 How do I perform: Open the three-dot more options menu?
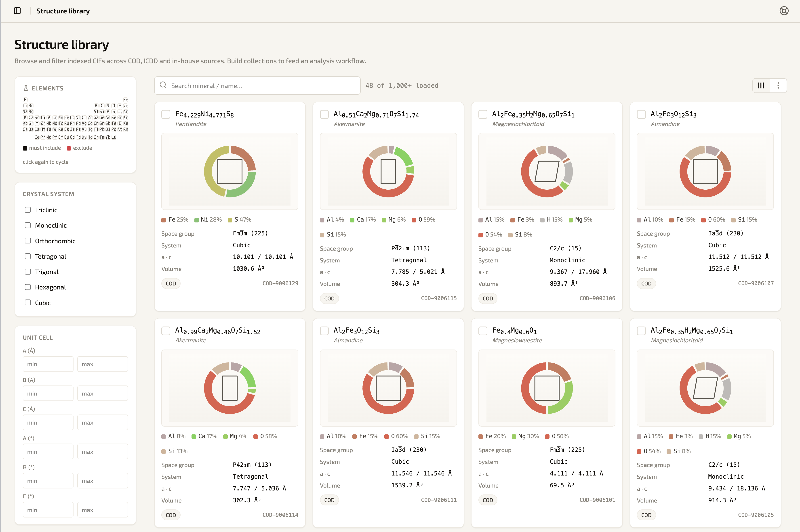[x=778, y=86]
